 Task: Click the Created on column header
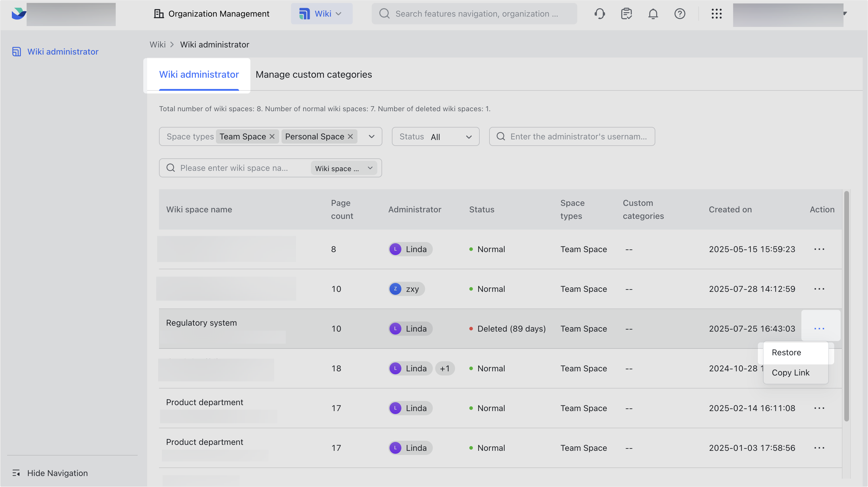pos(730,209)
